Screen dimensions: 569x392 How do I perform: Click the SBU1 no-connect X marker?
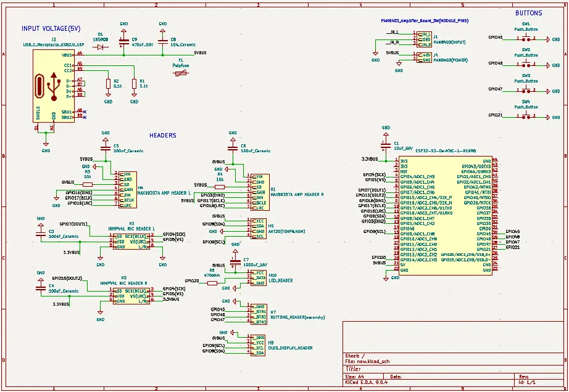[x=85, y=112]
